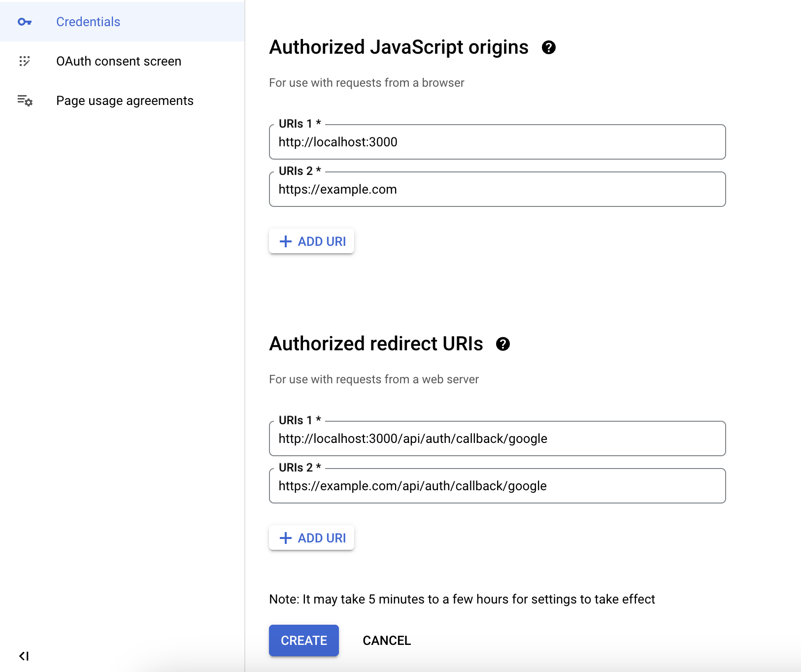Viewport: 801px width, 672px height.
Task: Open help for Authorized JavaScript origins
Action: (549, 47)
